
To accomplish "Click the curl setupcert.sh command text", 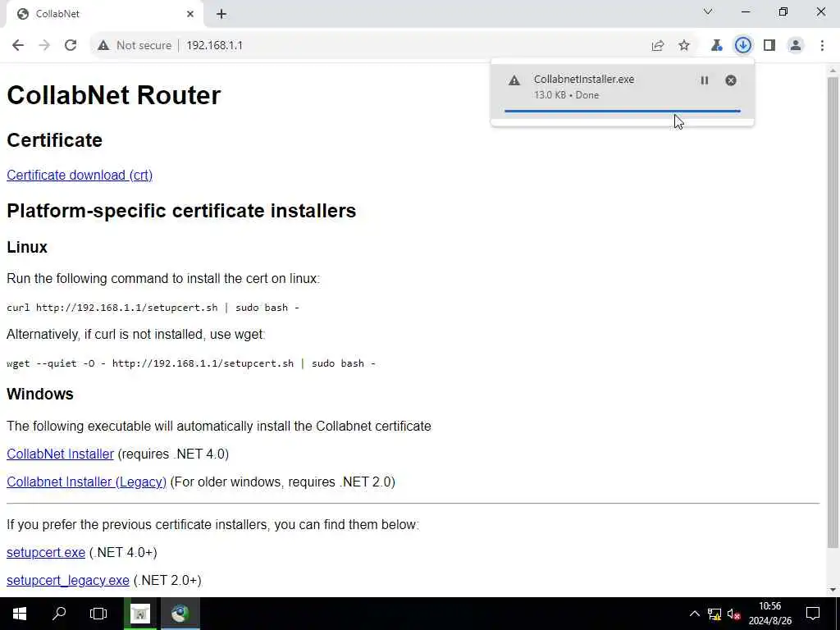I will click(x=153, y=308).
